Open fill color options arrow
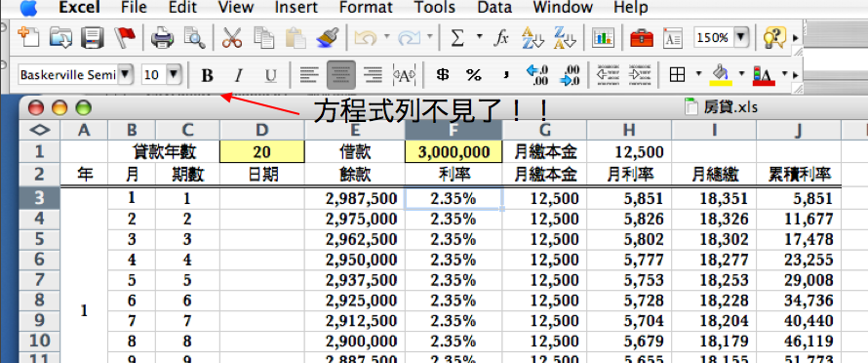The height and width of the screenshot is (363, 868). click(x=741, y=73)
